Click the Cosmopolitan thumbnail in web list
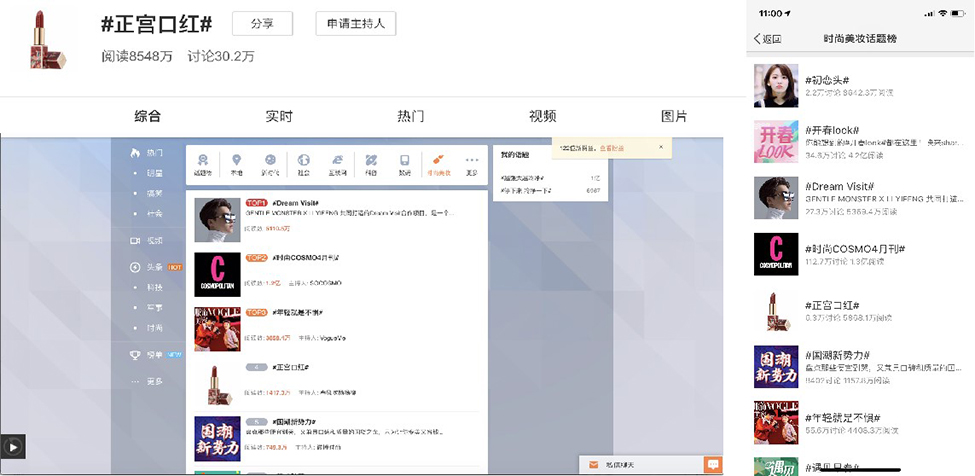Image resolution: width=975 pixels, height=476 pixels. tap(217, 275)
